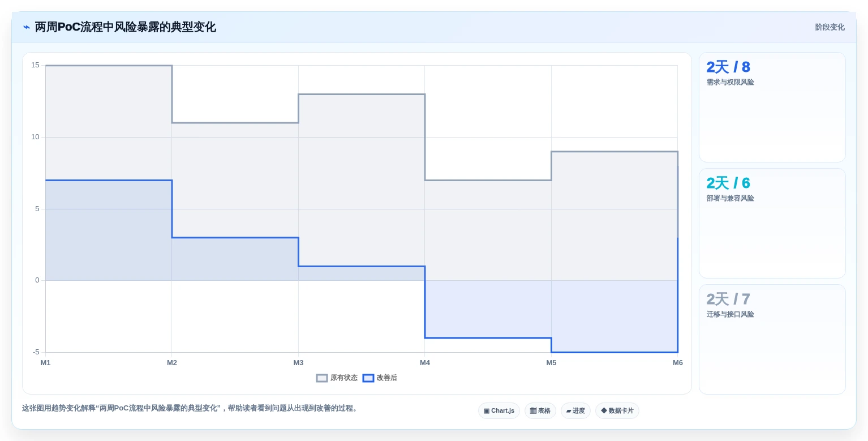Select the Chart.js chip

[x=499, y=411]
